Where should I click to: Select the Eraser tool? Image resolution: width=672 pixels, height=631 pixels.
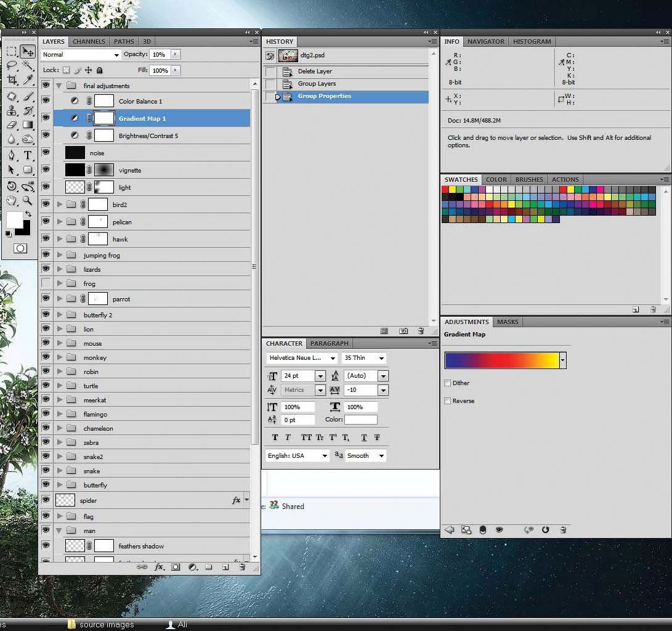click(12, 124)
